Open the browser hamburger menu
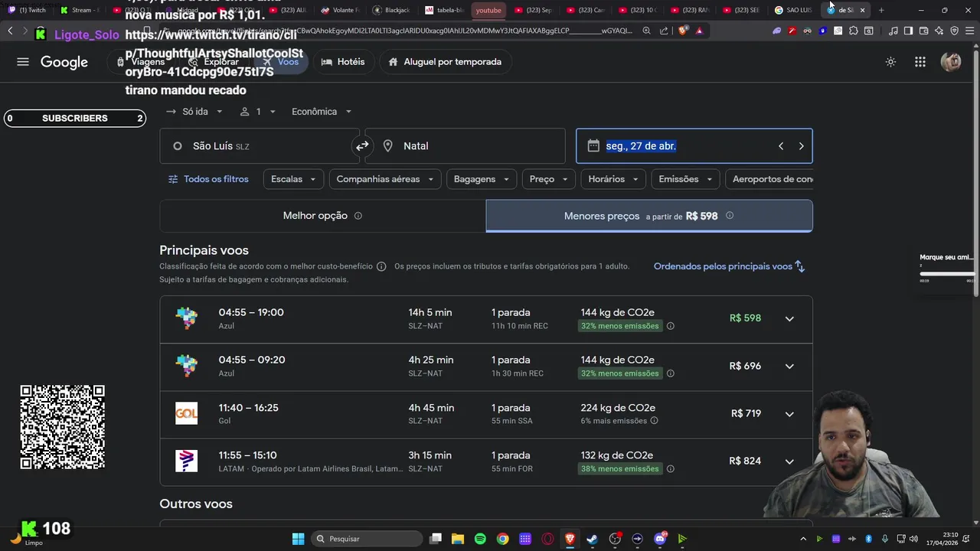Image resolution: width=980 pixels, height=551 pixels. (969, 31)
